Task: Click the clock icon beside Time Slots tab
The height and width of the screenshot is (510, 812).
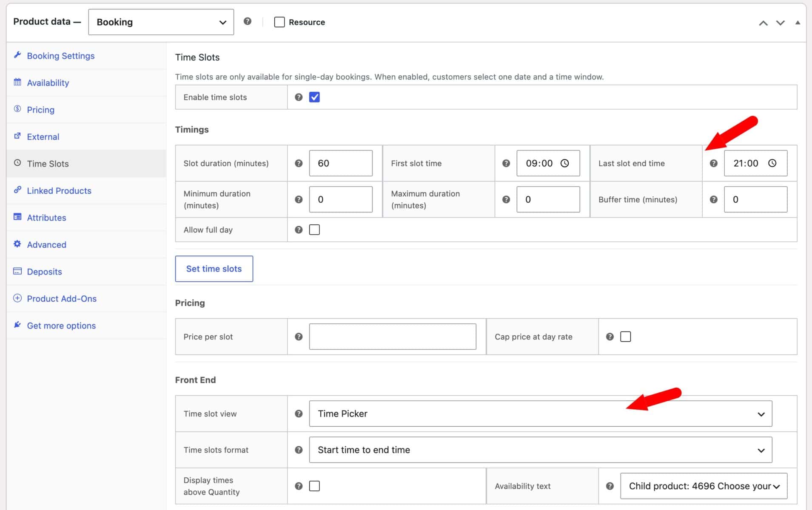Action: coord(17,163)
